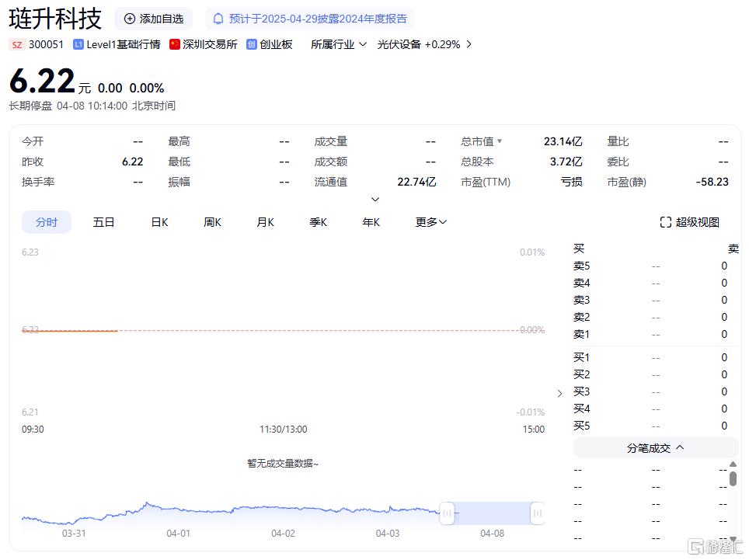Click the stock code 300051

pyautogui.click(x=46, y=44)
